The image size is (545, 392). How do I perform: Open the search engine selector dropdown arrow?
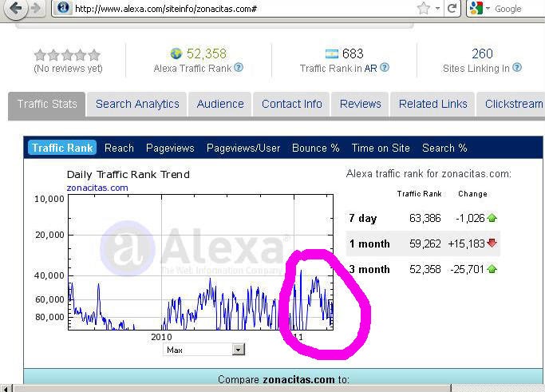click(x=488, y=8)
